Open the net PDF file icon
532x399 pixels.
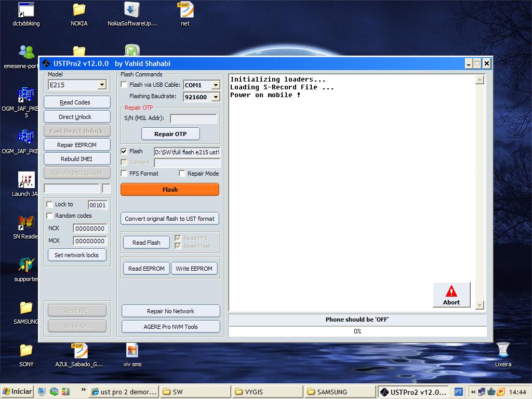point(185,14)
